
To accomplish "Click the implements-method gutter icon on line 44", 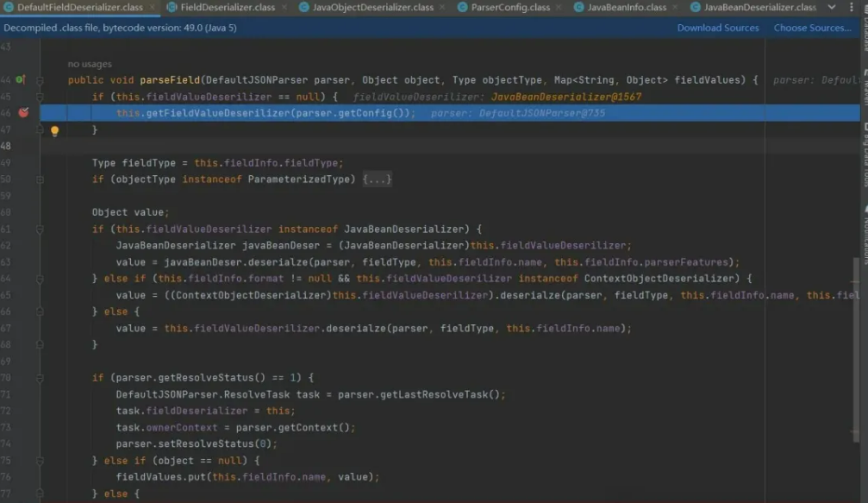I will click(x=20, y=79).
